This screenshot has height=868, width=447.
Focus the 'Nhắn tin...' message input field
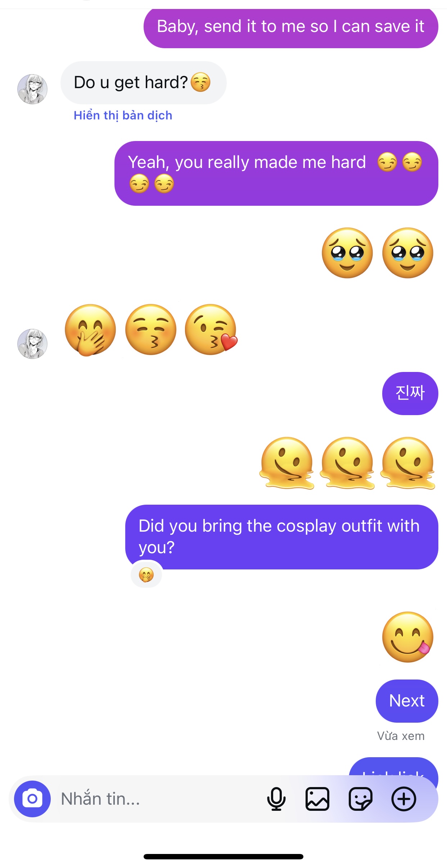tap(158, 799)
